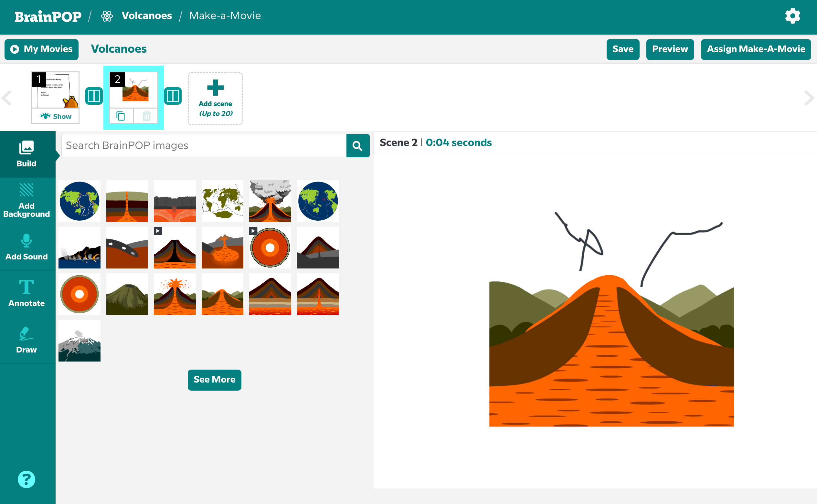Screen dimensions: 817x504
Task: Open the Add Sound tab
Action: click(27, 247)
